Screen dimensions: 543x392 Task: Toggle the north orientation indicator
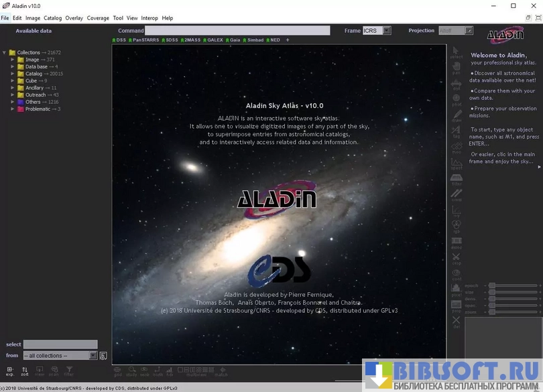158,371
